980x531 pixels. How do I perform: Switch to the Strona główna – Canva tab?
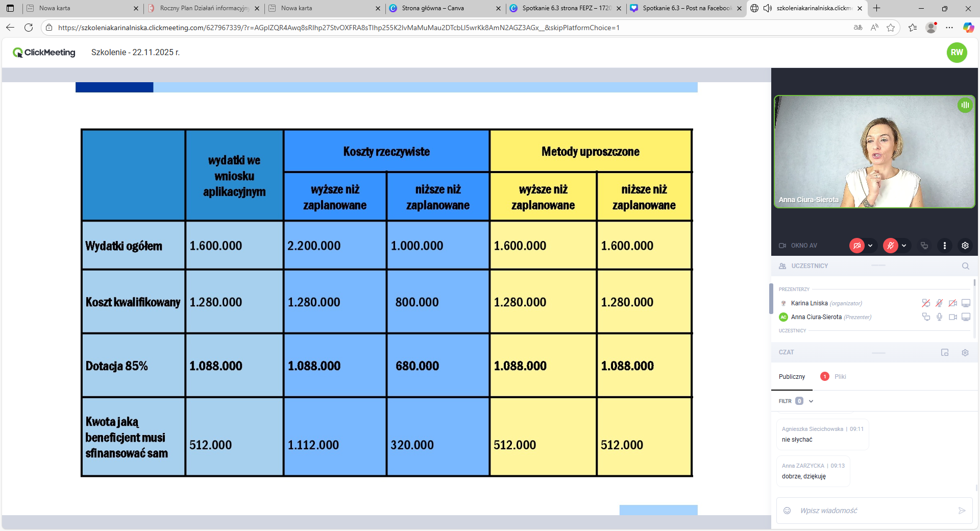click(433, 8)
